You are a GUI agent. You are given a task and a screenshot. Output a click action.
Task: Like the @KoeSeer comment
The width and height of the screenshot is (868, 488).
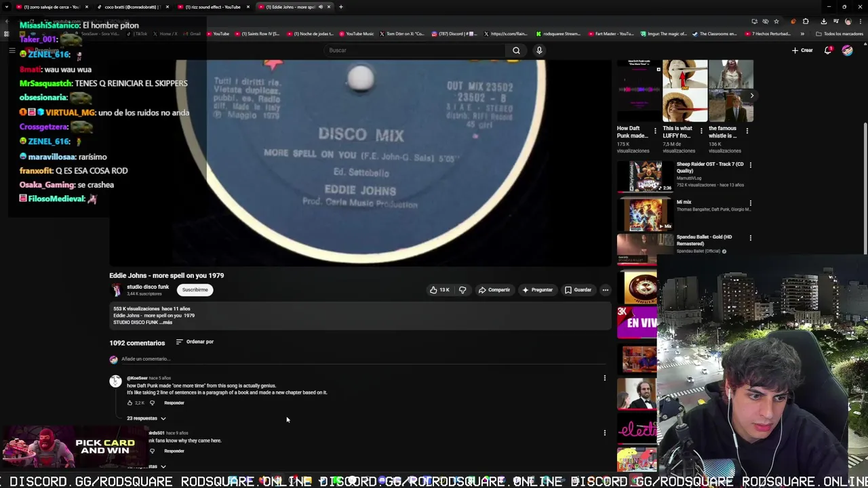[x=130, y=403]
